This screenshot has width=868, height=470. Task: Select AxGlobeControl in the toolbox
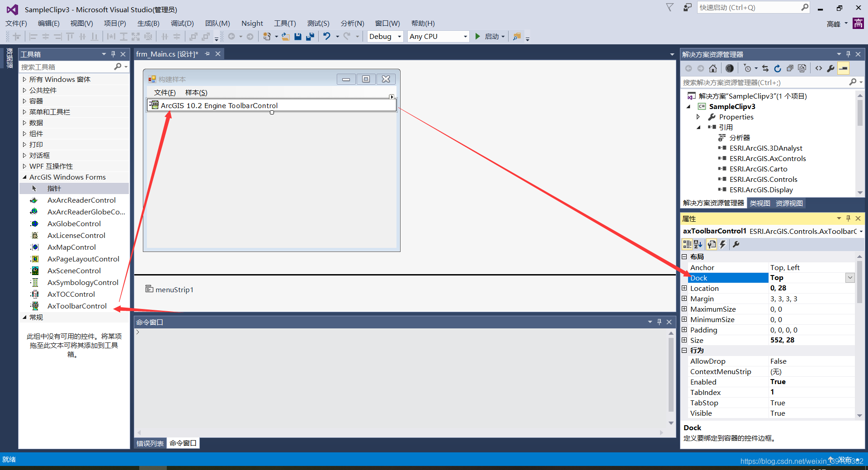[74, 223]
